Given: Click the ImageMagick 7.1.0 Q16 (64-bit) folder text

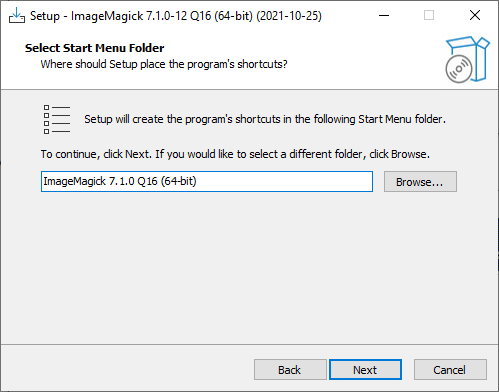Looking at the screenshot, I should coord(120,181).
